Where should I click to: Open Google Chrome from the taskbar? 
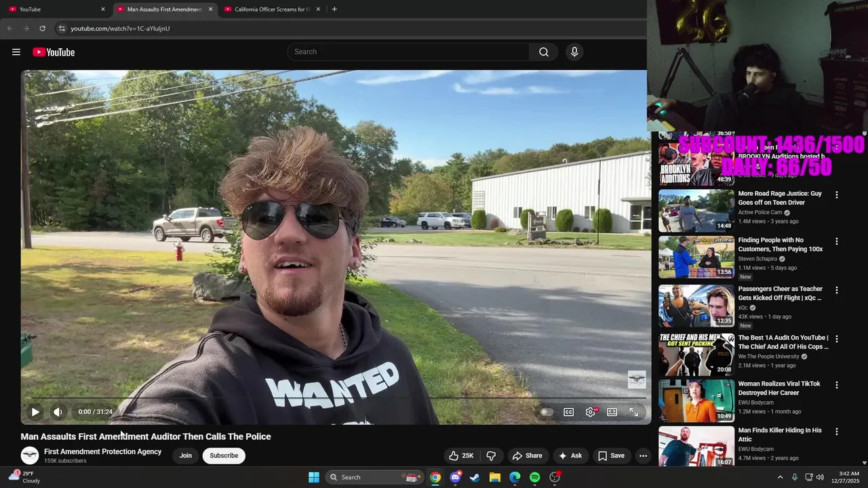point(435,477)
